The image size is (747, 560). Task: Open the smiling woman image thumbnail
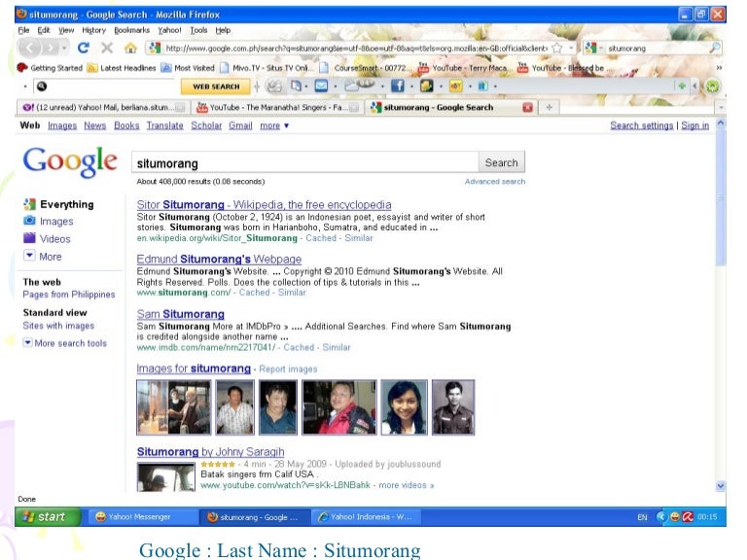click(x=405, y=407)
